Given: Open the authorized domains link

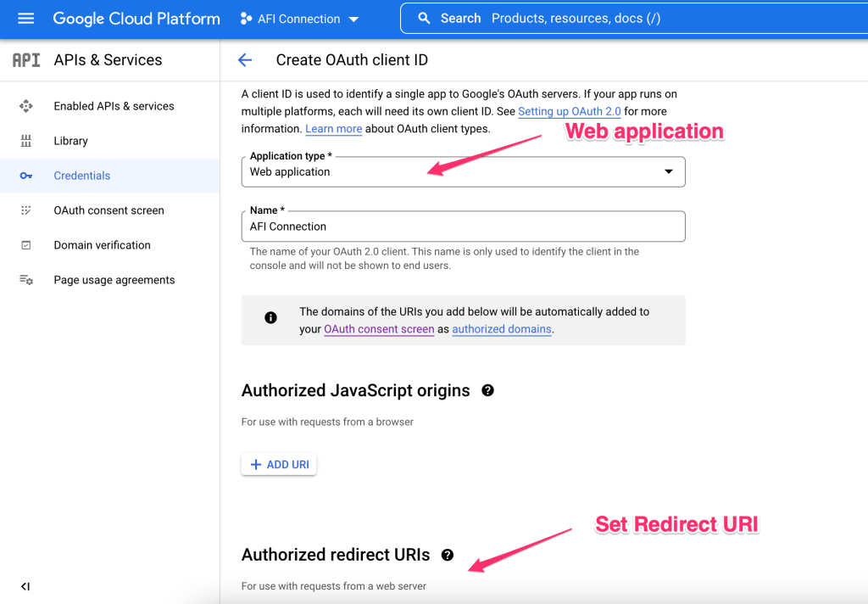Looking at the screenshot, I should (x=501, y=329).
